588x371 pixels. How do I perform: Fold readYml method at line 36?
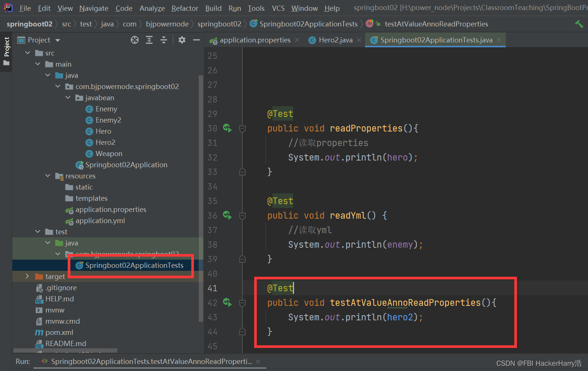(x=242, y=216)
